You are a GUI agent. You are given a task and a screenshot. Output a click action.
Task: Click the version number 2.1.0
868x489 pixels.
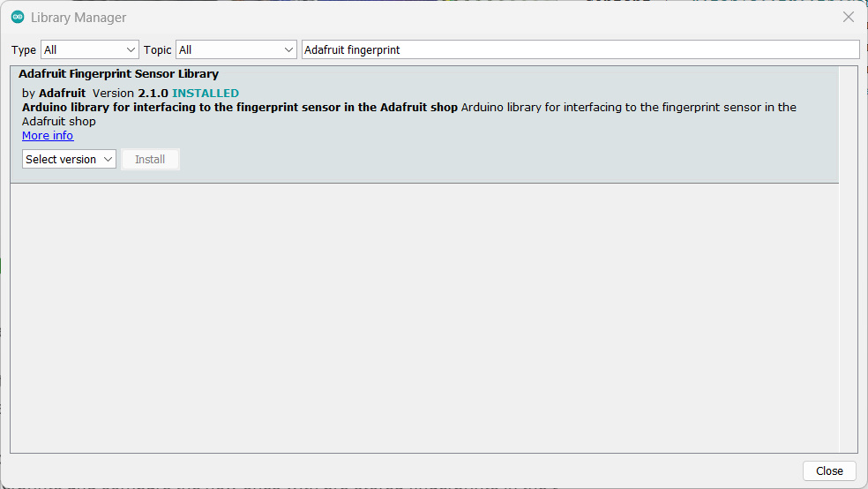click(153, 93)
